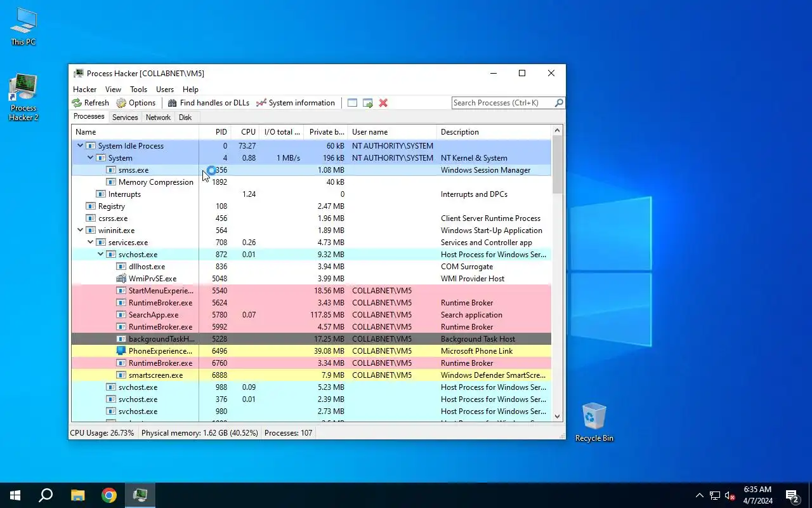Viewport: 812px width, 508px height.
Task: Show hidden tray icons chevron
Action: pyautogui.click(x=700, y=495)
